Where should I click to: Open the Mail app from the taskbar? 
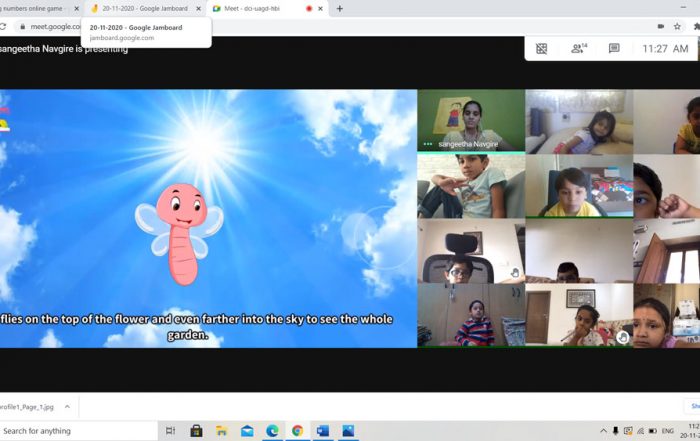[247, 431]
